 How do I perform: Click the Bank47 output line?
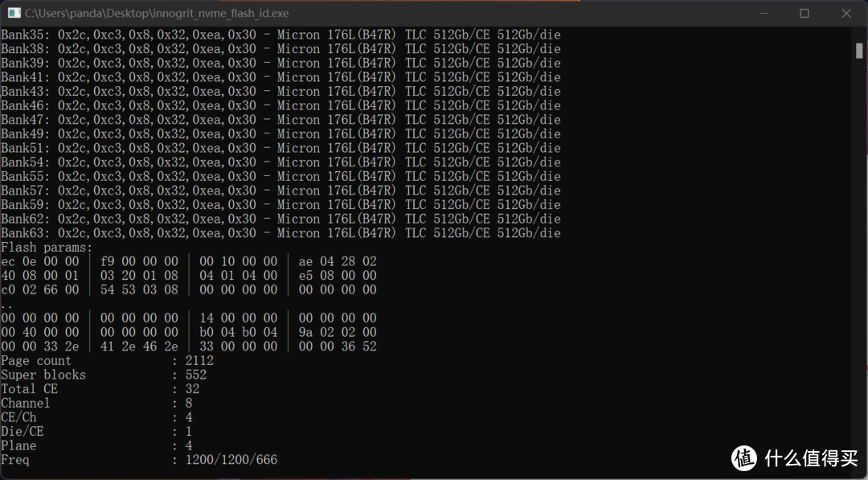[x=280, y=120]
